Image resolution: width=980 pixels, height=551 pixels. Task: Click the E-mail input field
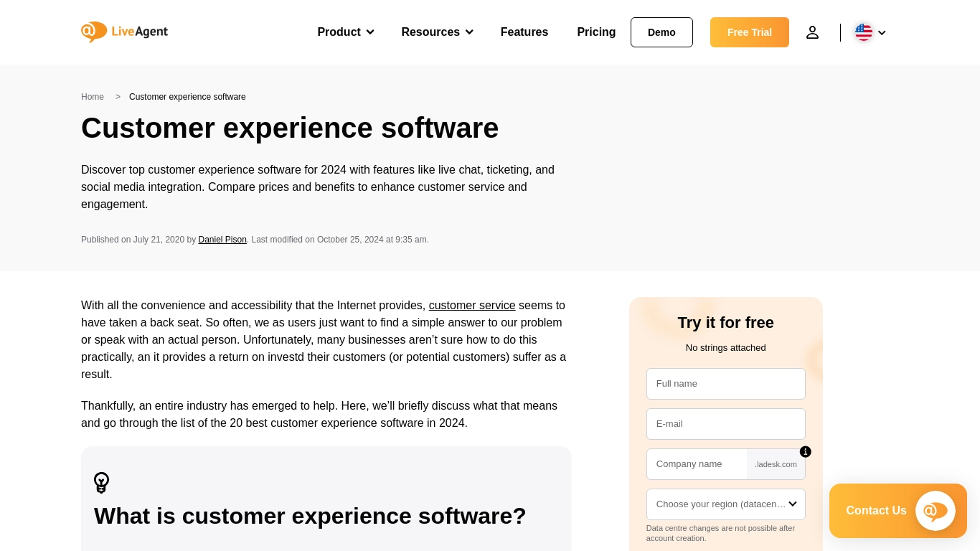pos(725,424)
